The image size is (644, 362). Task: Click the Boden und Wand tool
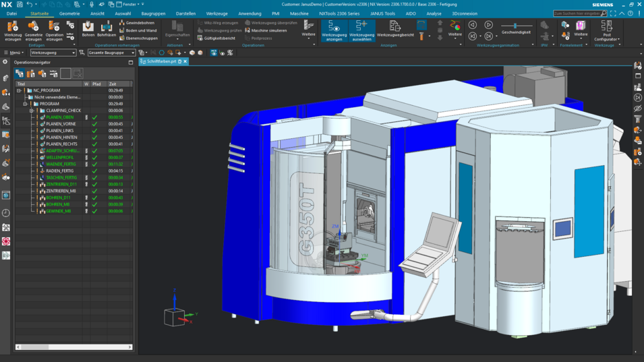click(138, 30)
